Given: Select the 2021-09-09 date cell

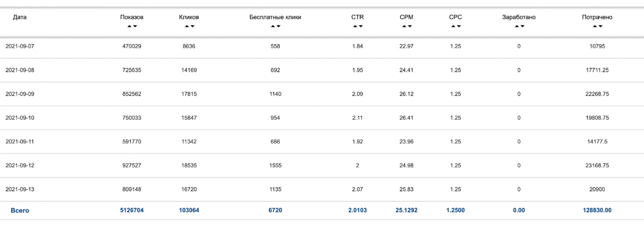Looking at the screenshot, I should point(20,94).
